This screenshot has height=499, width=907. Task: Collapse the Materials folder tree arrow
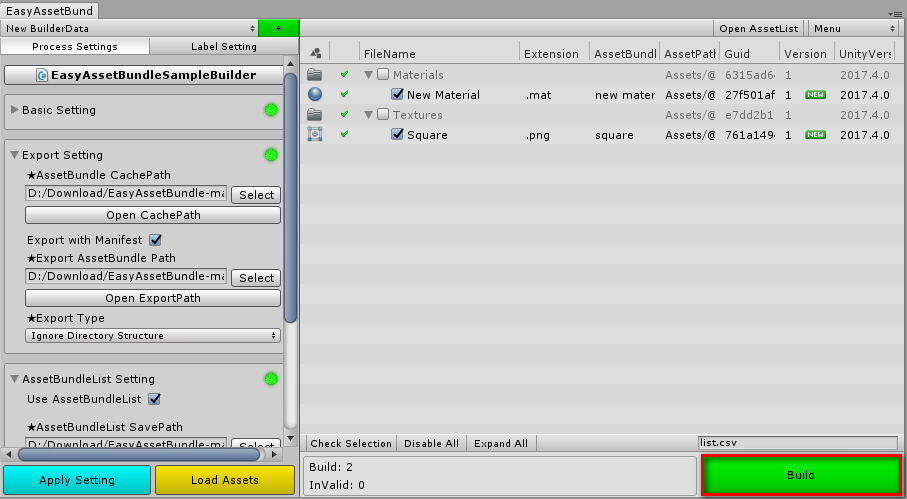pyautogui.click(x=368, y=75)
